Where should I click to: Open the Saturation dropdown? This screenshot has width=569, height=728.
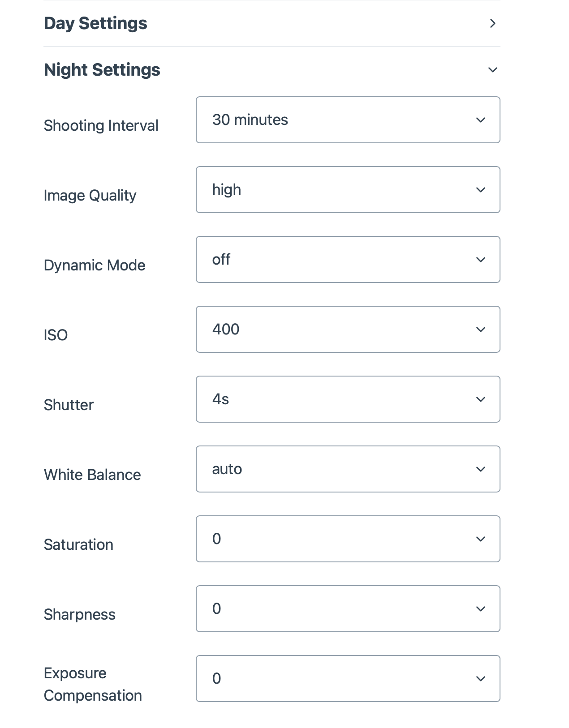(348, 539)
